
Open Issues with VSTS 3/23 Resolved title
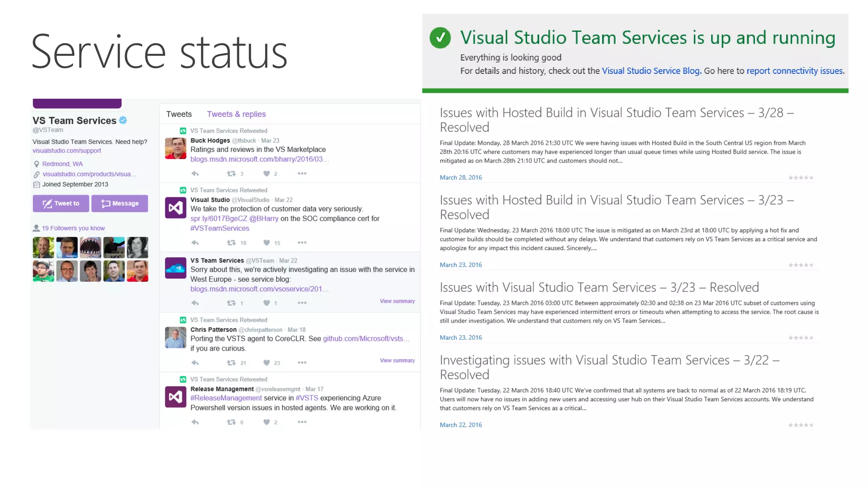599,287
